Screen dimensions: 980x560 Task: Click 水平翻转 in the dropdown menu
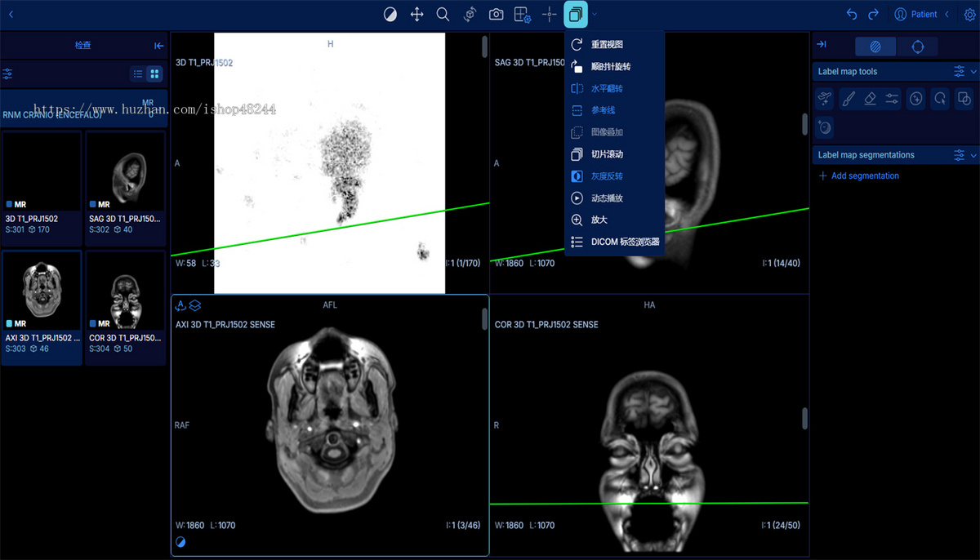click(x=614, y=88)
